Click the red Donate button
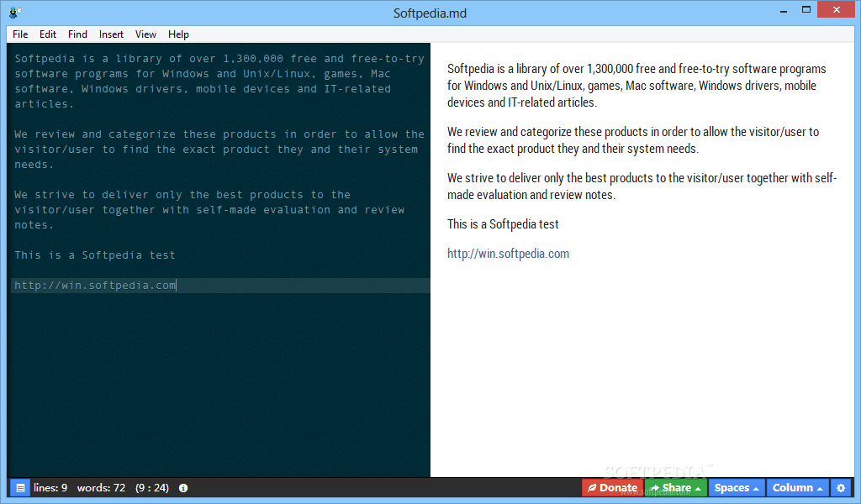 coord(612,487)
